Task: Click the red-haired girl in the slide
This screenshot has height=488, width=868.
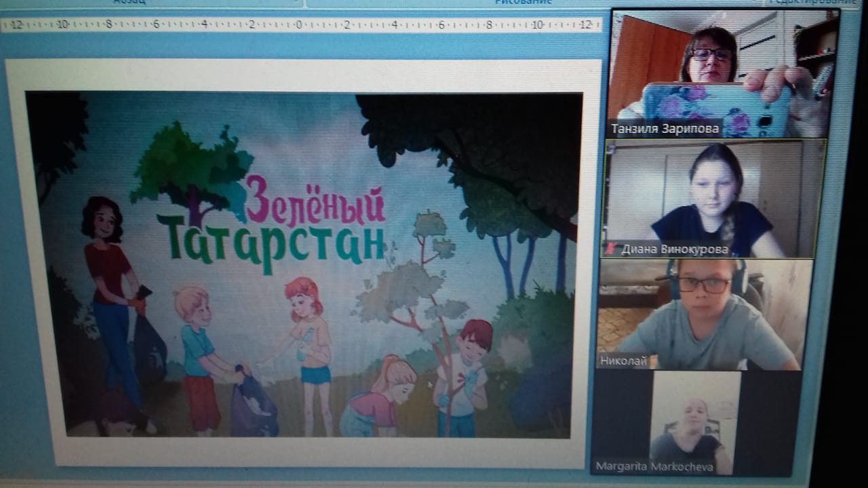Action: point(309,339)
